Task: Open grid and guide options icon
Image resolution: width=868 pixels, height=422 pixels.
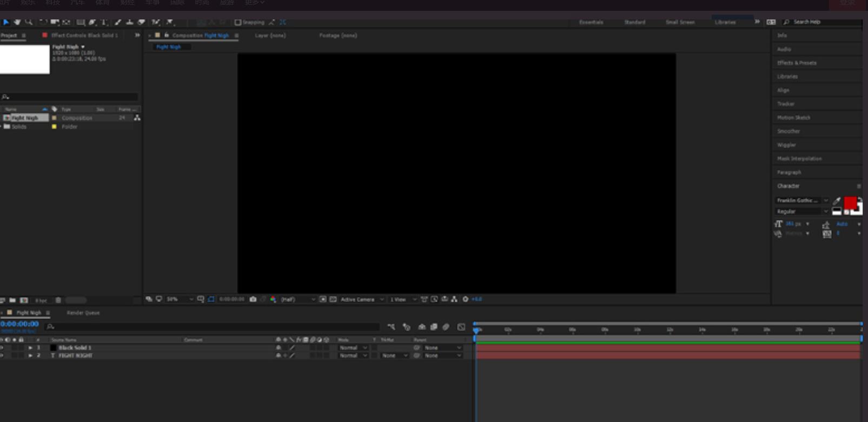Action: click(x=201, y=299)
